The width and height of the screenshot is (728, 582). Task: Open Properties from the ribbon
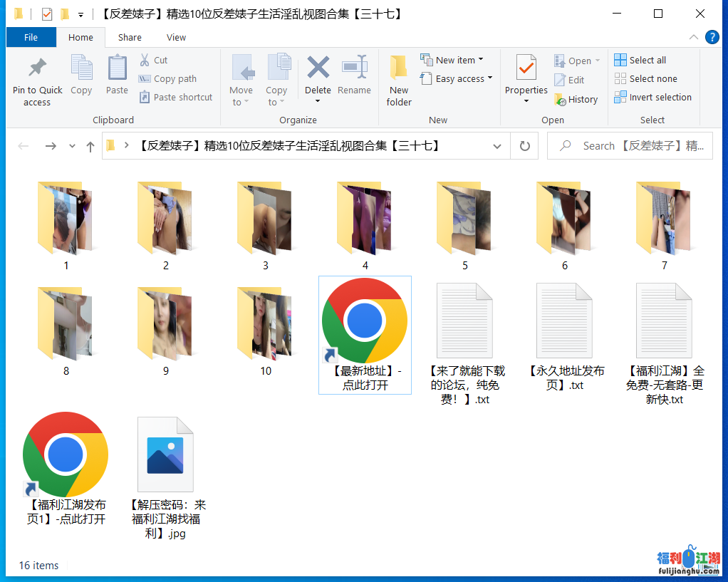526,78
